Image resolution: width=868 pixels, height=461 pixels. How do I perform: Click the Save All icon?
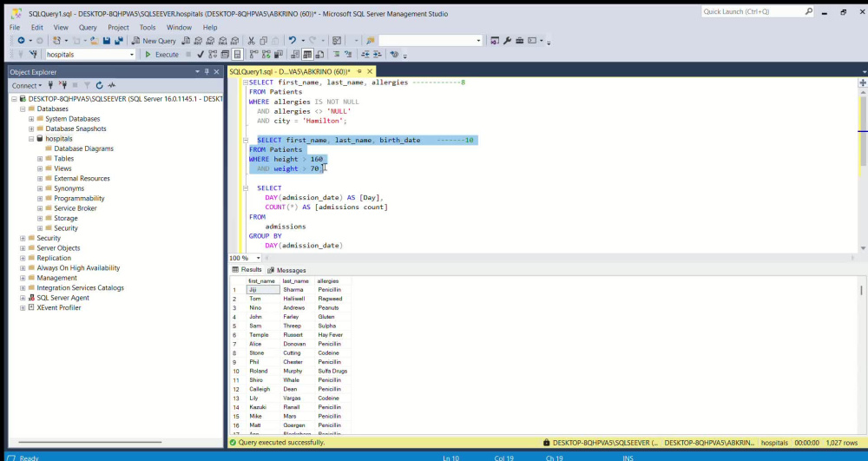point(118,41)
